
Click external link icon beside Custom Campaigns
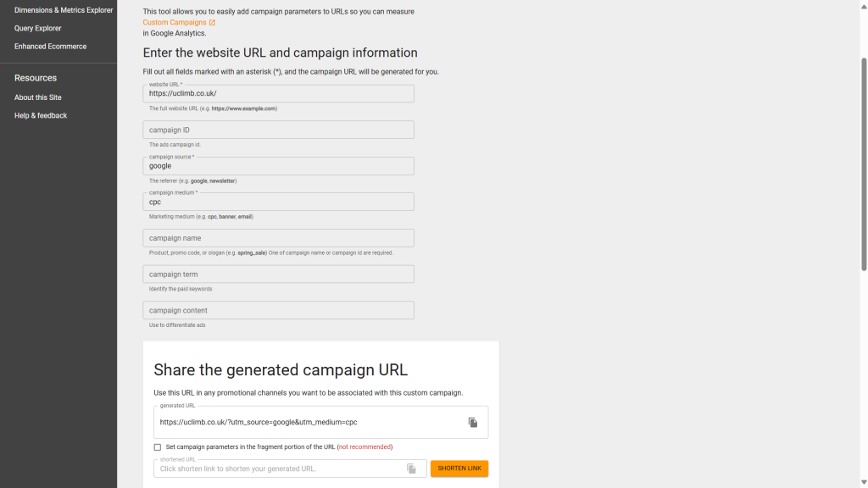(213, 23)
